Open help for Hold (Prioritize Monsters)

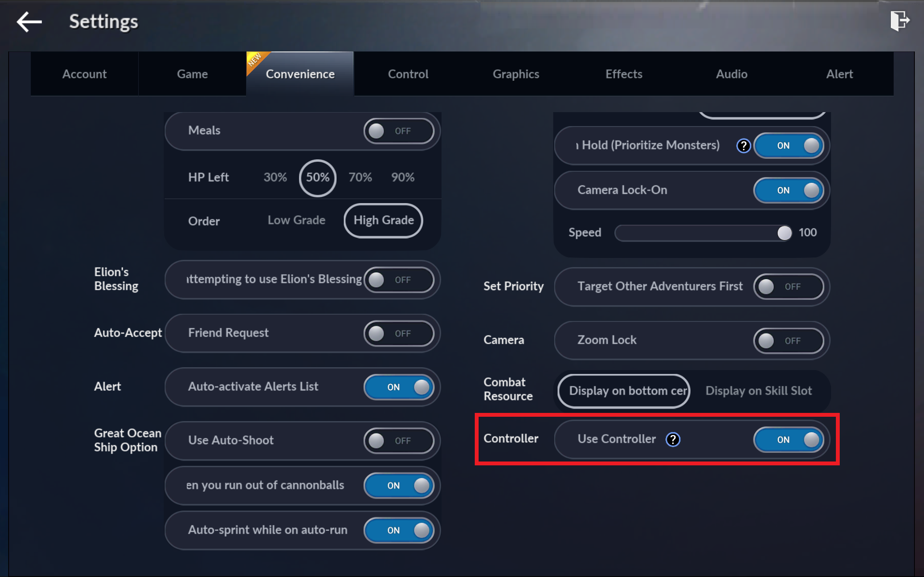(x=743, y=146)
